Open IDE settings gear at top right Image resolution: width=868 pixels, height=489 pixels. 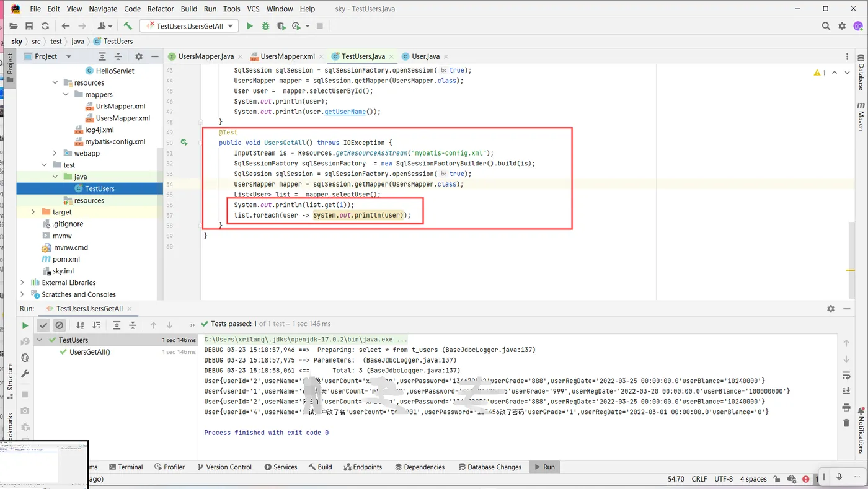[x=842, y=26]
